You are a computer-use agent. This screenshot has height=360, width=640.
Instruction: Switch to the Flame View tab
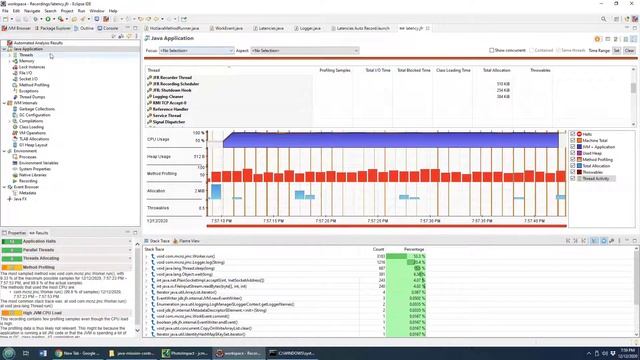(x=186, y=241)
